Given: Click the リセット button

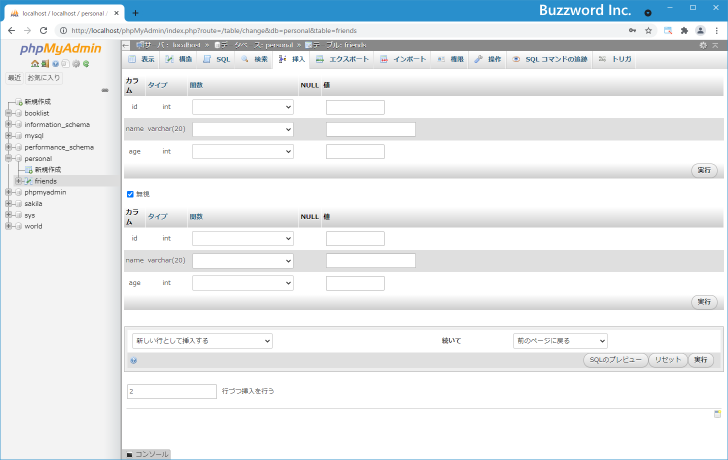Looking at the screenshot, I should 666,360.
